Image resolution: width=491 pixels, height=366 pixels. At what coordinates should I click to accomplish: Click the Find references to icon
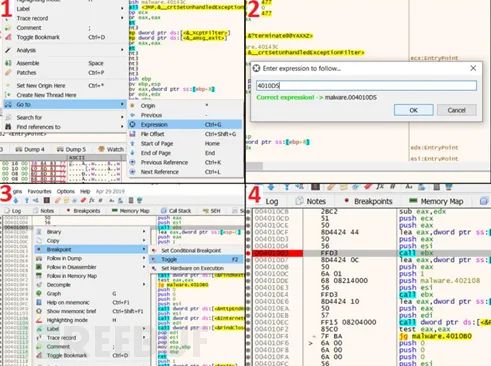tap(9, 127)
